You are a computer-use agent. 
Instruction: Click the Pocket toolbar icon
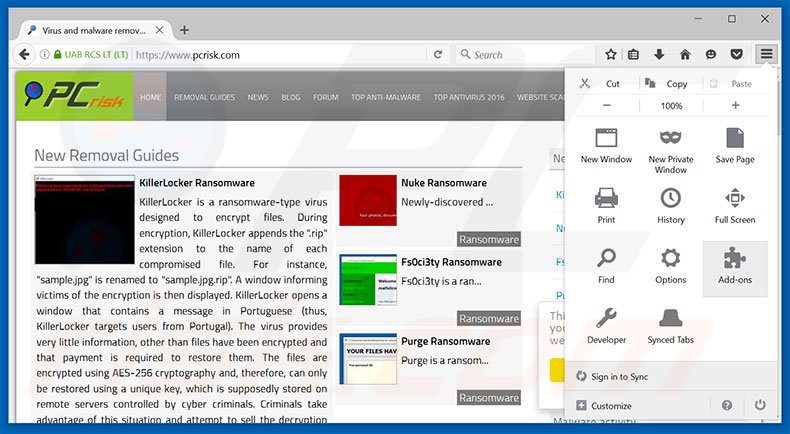(x=737, y=54)
